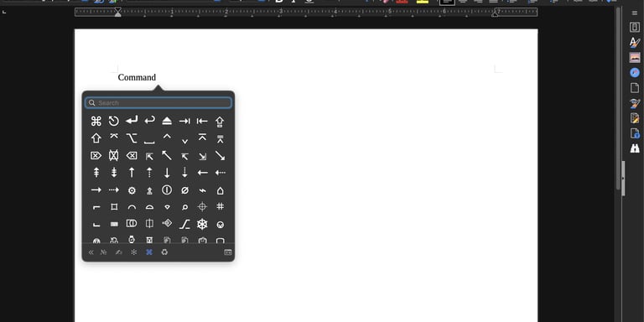Click the vertical document scrollbar
The height and width of the screenshot is (322, 644).
tap(618, 99)
